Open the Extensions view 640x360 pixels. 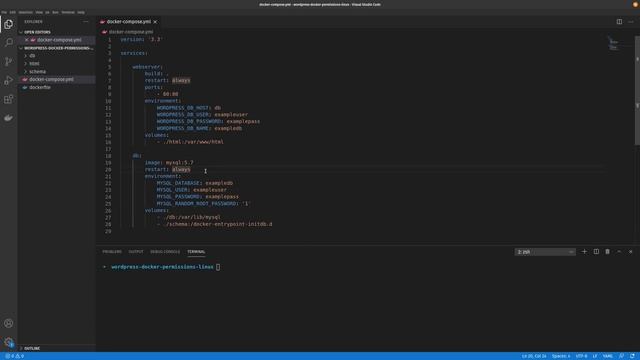[x=9, y=99]
